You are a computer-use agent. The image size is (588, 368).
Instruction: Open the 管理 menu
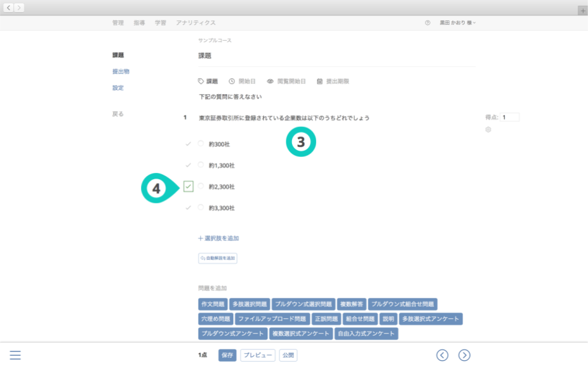coord(118,23)
